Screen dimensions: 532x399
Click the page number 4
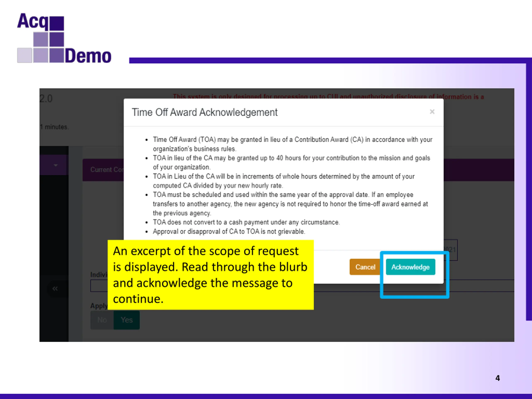[x=498, y=378]
